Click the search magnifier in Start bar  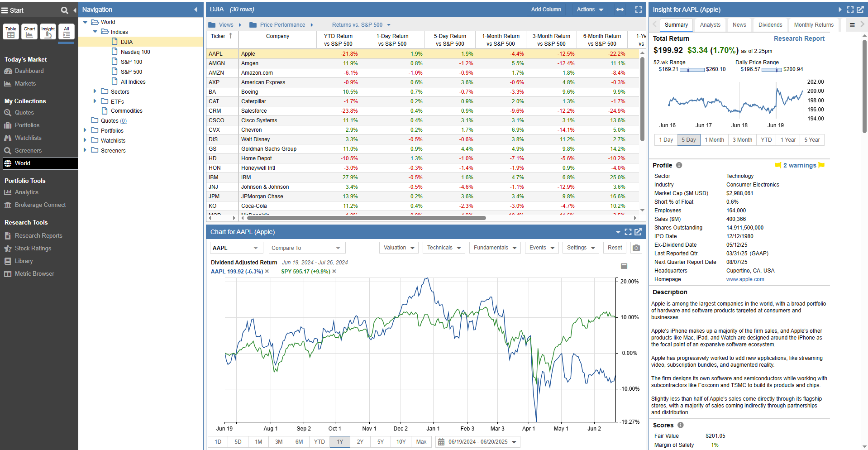(x=64, y=10)
